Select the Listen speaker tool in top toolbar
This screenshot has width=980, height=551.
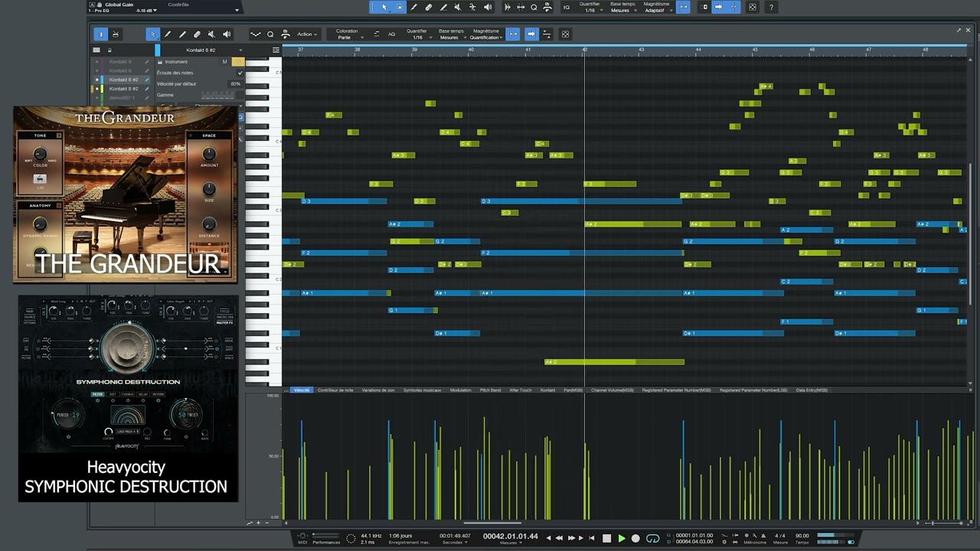487,7
